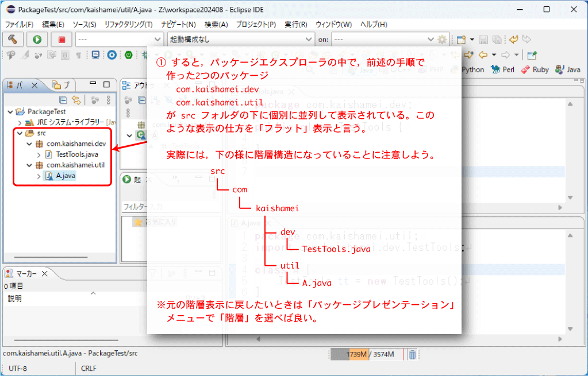The image size is (588, 376).
Task: Toggle Pin Editor icon
Action: coord(532,55)
